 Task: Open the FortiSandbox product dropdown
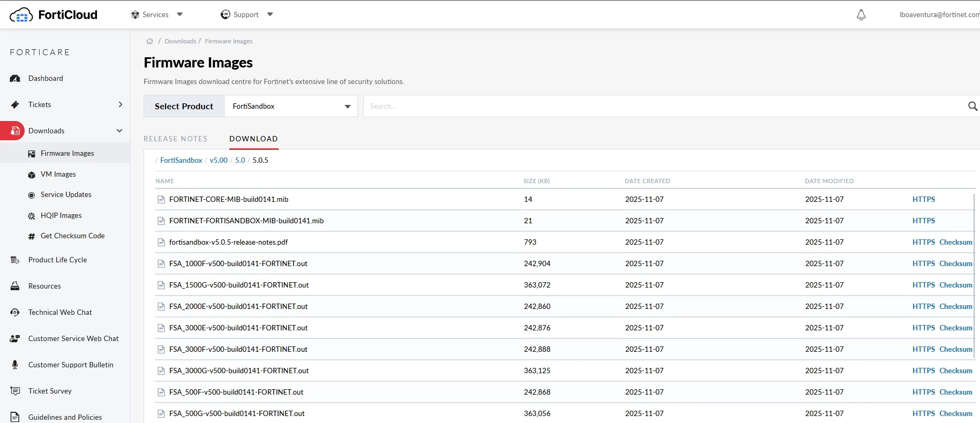click(x=291, y=106)
